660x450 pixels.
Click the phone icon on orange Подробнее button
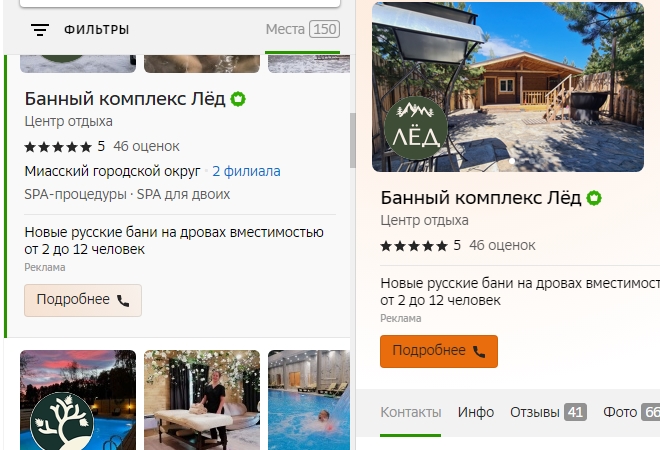(479, 351)
